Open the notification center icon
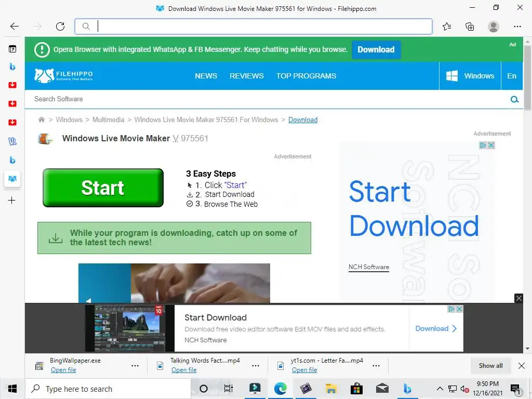Screen dimensions: 532x399 (515, 390)
